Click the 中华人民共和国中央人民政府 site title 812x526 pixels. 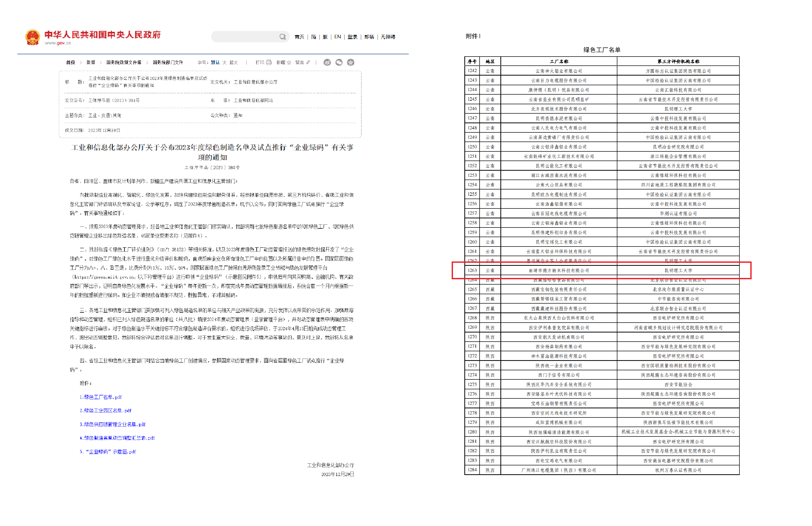pos(102,34)
